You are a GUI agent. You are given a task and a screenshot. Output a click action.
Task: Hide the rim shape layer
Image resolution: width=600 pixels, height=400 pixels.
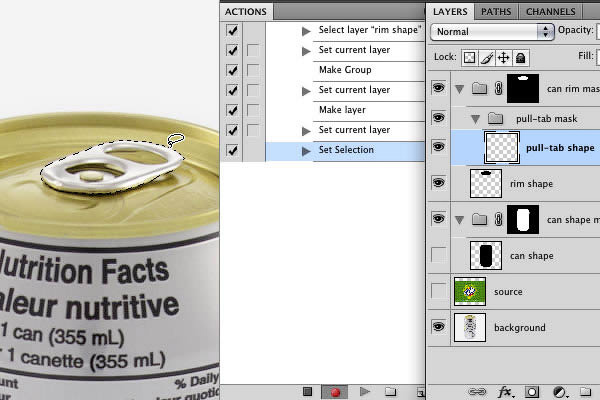point(439,183)
